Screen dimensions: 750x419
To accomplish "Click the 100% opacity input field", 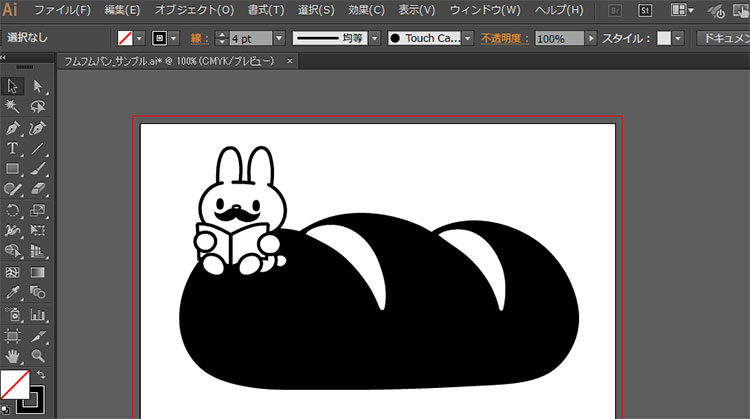I will (560, 38).
